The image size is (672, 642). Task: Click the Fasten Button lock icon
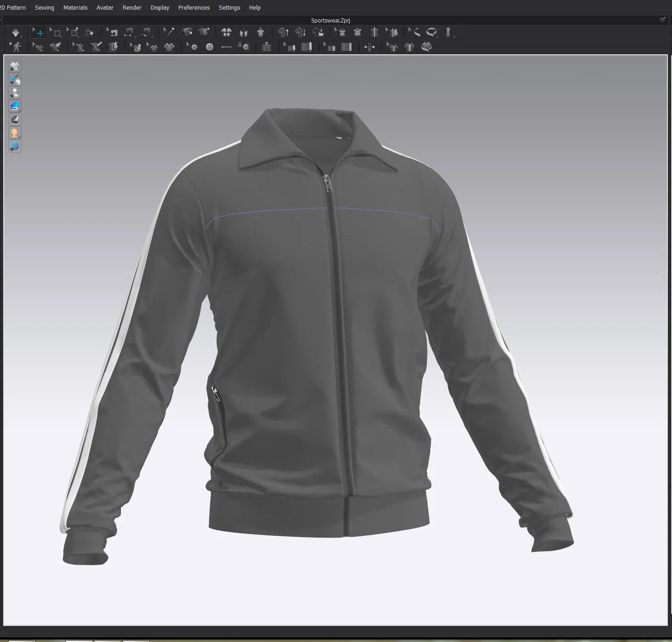(244, 47)
